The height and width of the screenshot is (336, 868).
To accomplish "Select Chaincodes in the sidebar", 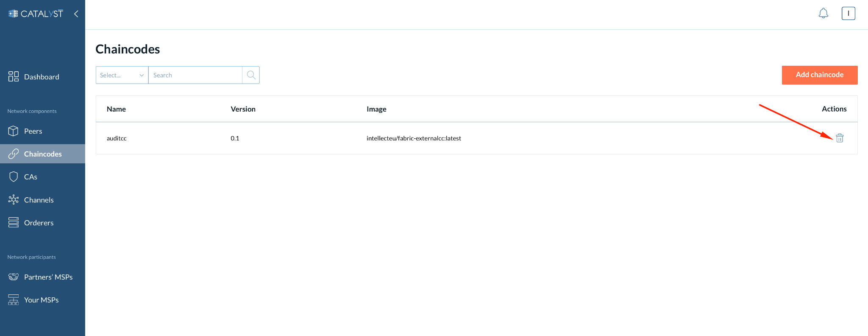I will click(42, 154).
